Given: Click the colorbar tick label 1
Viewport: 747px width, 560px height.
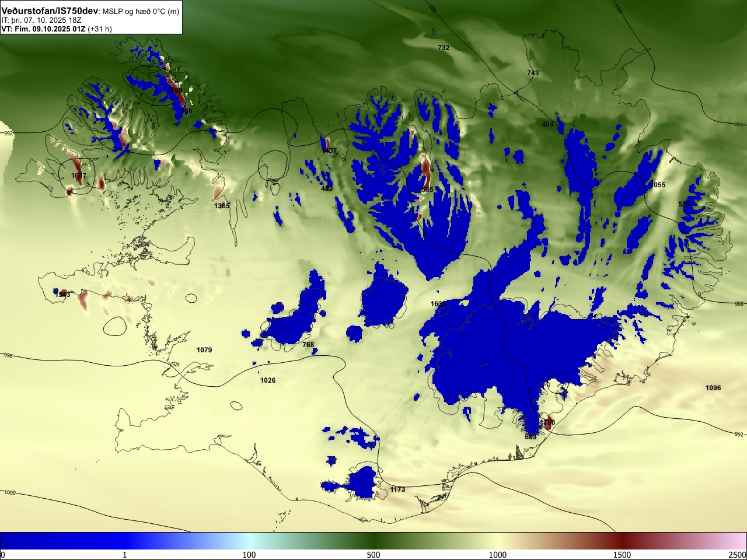Looking at the screenshot, I should [124, 555].
